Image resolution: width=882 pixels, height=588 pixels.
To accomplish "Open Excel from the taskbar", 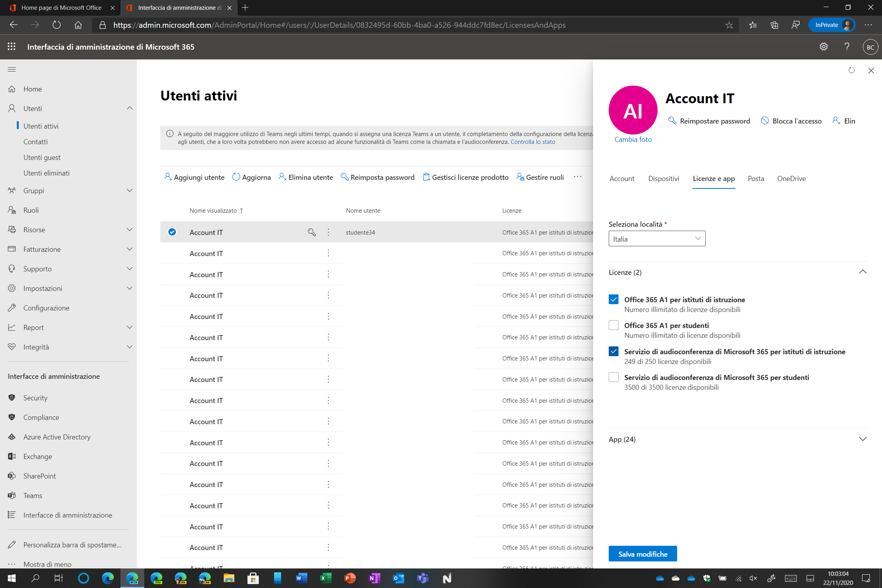I will pyautogui.click(x=326, y=578).
